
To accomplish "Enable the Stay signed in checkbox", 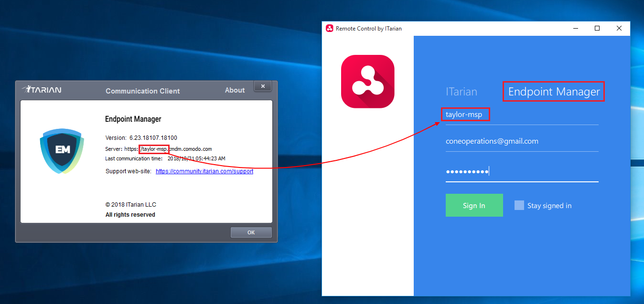I will coord(519,206).
